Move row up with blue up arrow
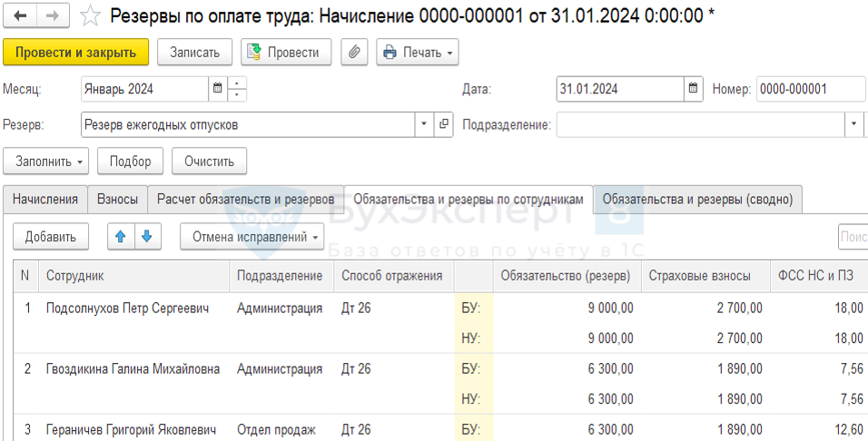 click(x=121, y=237)
